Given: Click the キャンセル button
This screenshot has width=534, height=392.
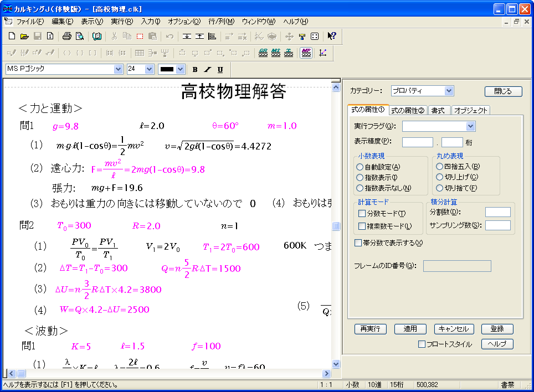Looking at the screenshot, I should [454, 329].
